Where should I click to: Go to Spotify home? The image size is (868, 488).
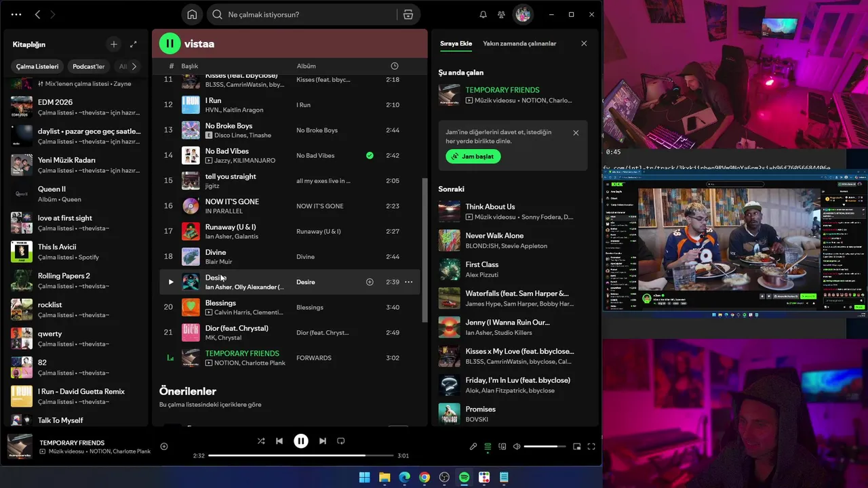(x=192, y=14)
